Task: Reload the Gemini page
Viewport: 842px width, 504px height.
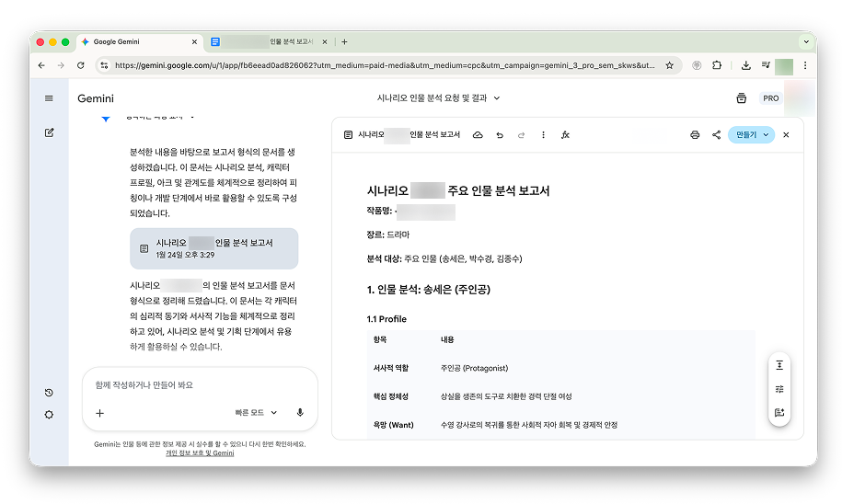Action: [x=81, y=65]
